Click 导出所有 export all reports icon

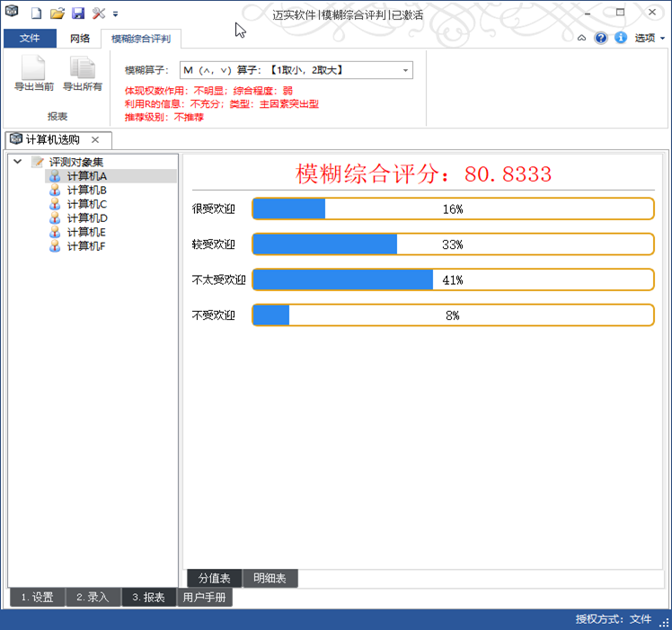tap(83, 74)
